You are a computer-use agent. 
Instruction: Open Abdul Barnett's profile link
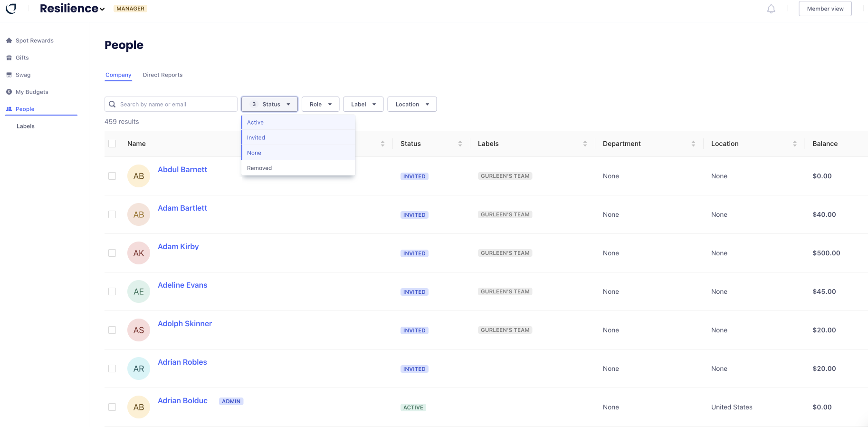tap(182, 169)
